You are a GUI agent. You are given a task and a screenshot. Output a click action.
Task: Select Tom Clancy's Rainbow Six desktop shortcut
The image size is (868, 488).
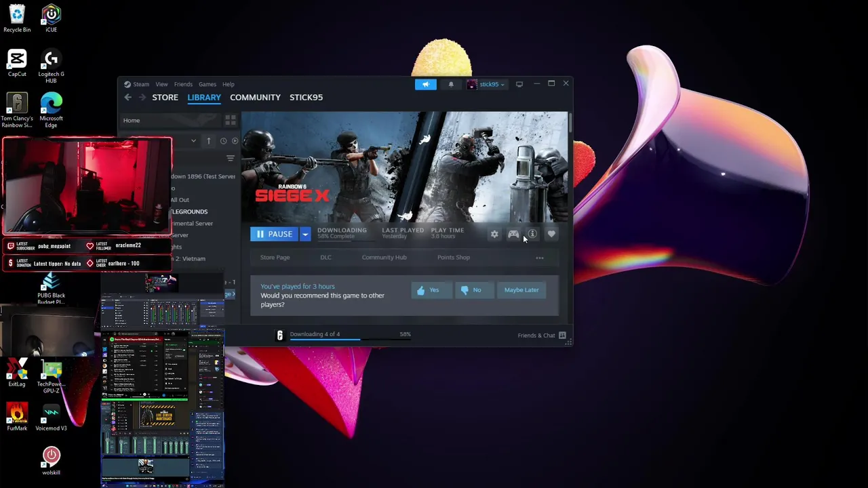17,110
